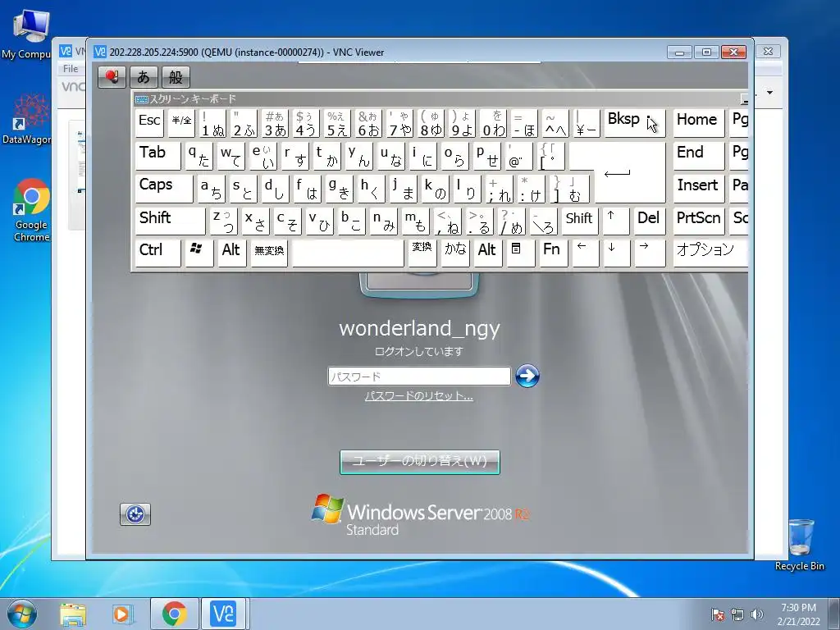
Task: Click the '1 ぬ' number key
Action: pos(213,123)
